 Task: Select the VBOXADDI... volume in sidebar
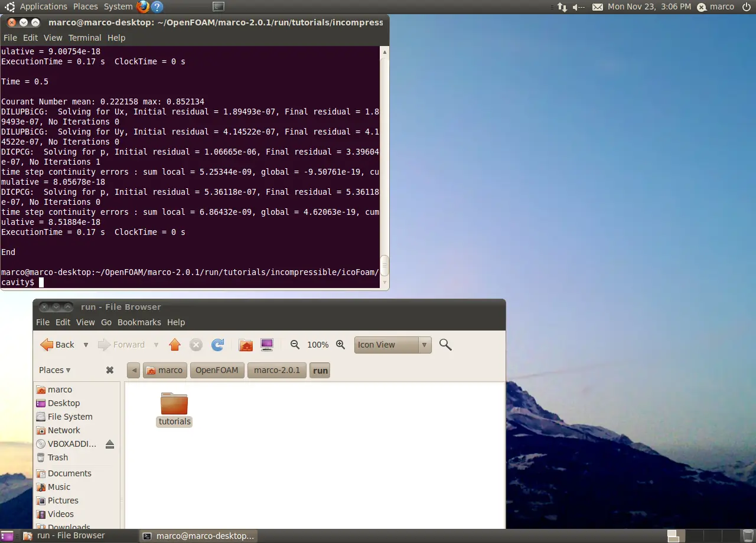66,444
